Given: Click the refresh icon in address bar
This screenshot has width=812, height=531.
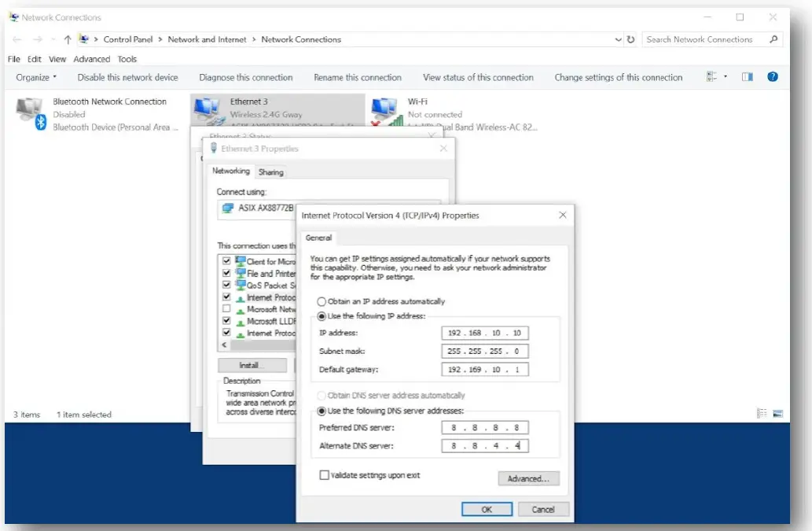Looking at the screenshot, I should coord(630,39).
